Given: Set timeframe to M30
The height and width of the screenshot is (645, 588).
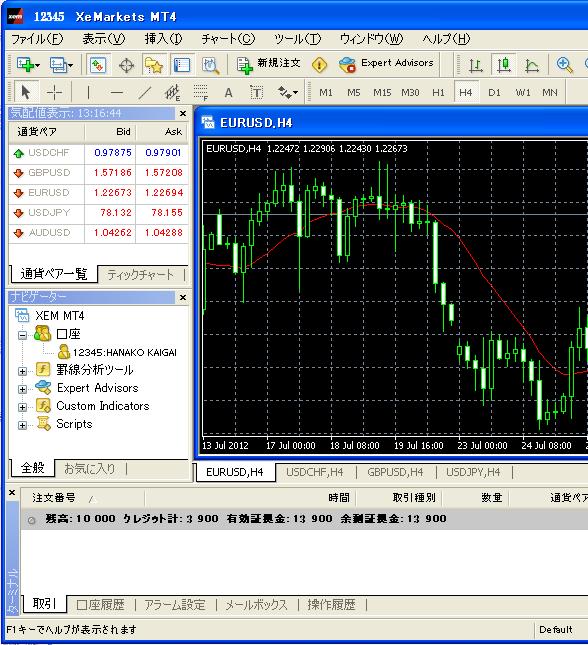Looking at the screenshot, I should [410, 93].
